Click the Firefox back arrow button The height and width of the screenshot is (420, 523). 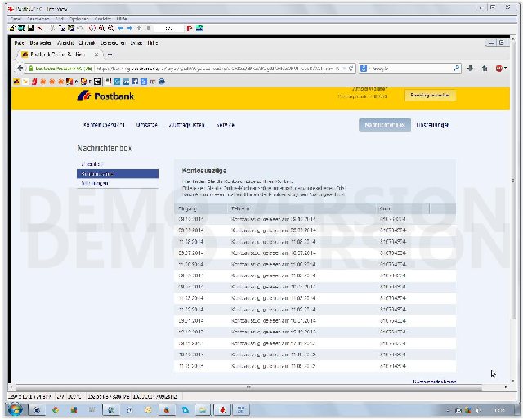click(x=20, y=69)
